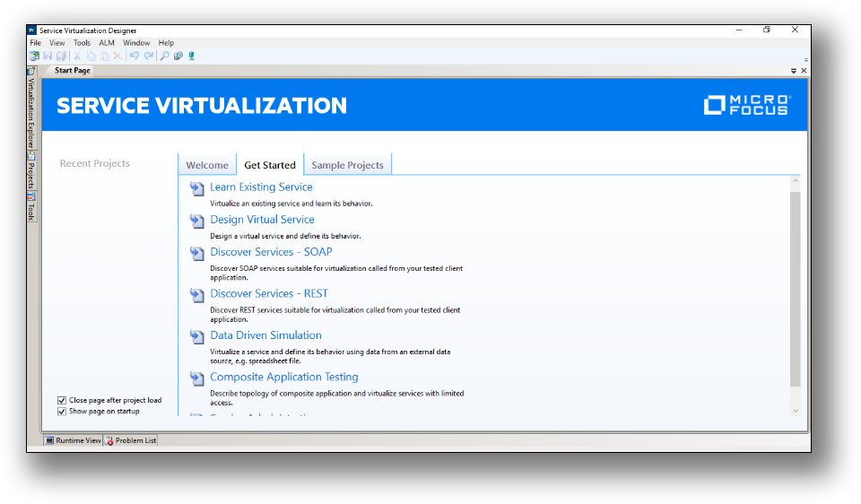Open the Problem List panel

tap(131, 440)
